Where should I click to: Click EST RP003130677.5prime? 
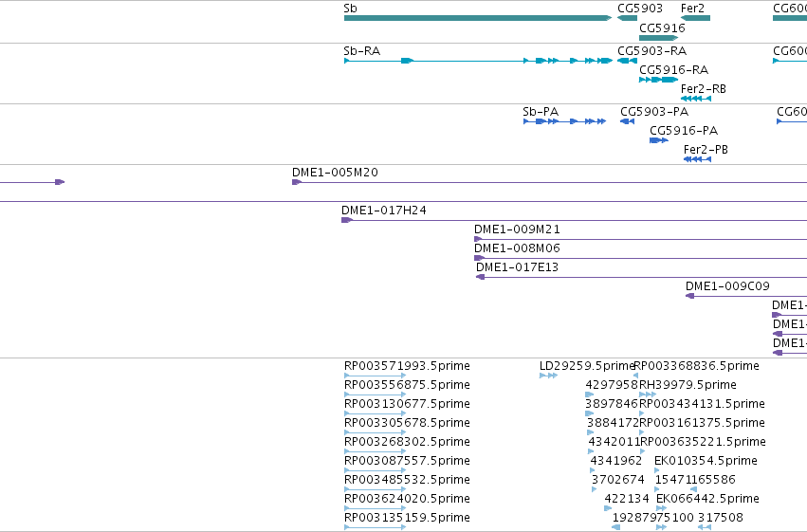(407, 404)
